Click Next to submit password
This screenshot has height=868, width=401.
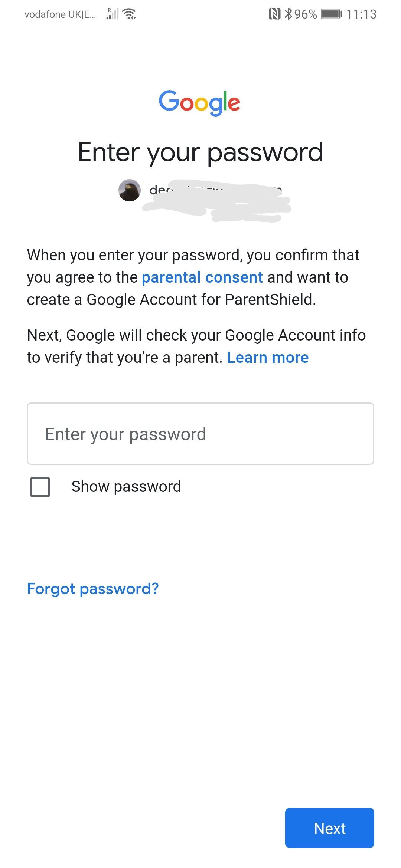tap(329, 828)
